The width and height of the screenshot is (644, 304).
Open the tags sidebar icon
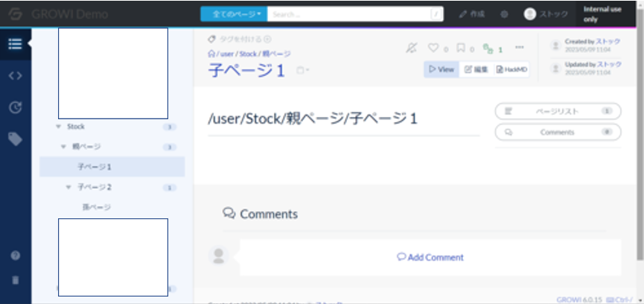[x=15, y=139]
